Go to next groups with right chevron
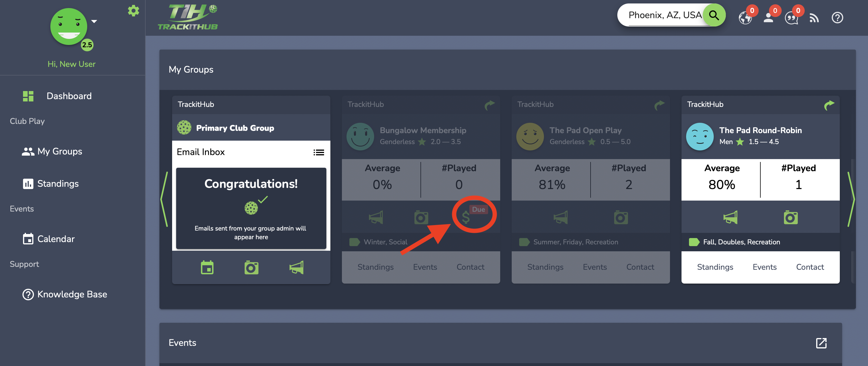The image size is (868, 366). 851,199
